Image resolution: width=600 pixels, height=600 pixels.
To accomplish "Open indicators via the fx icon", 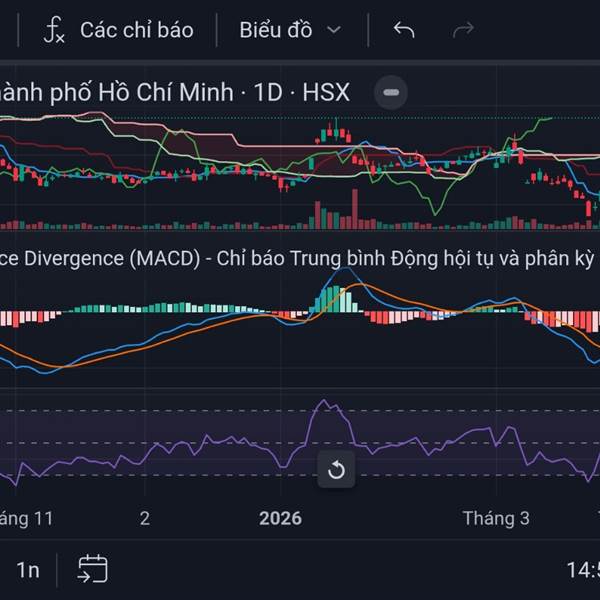I will pyautogui.click(x=53, y=30).
